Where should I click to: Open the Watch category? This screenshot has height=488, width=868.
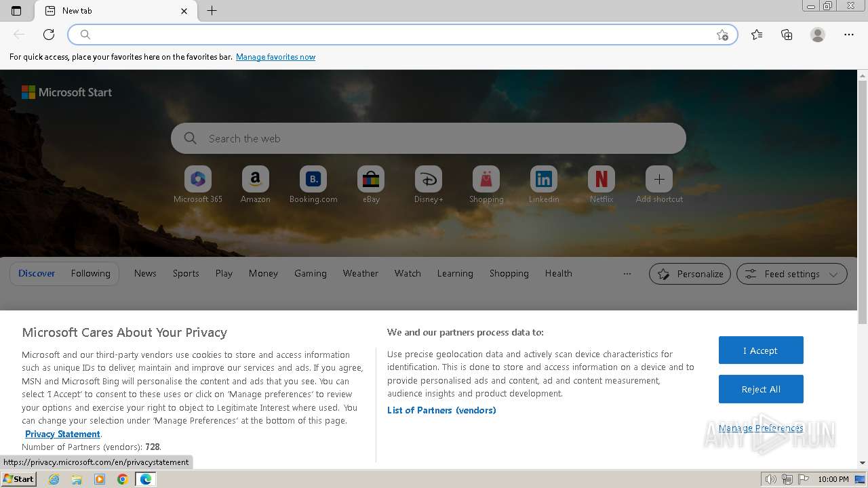click(408, 273)
